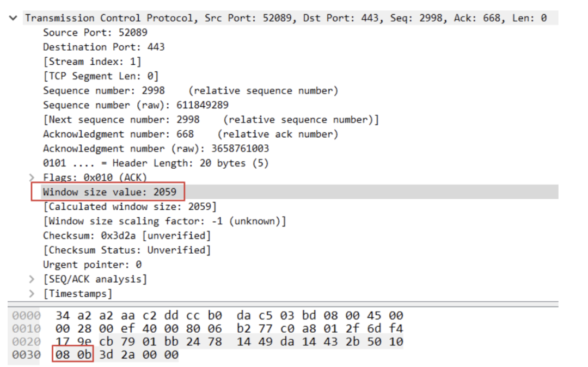Click the [Next sequence number: 2998] row
Viewport: 588px width, 367px height.
pyautogui.click(x=211, y=120)
